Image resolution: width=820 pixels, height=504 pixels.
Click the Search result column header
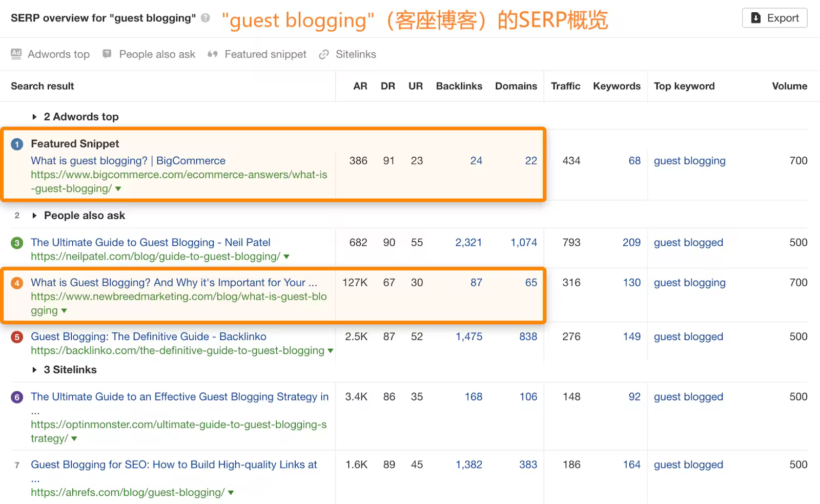point(43,86)
